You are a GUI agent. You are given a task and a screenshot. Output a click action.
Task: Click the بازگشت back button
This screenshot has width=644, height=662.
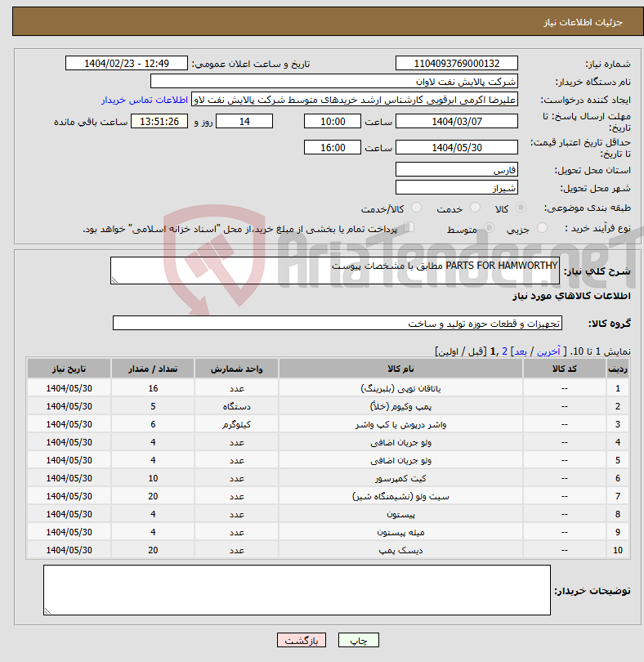pyautogui.click(x=302, y=640)
